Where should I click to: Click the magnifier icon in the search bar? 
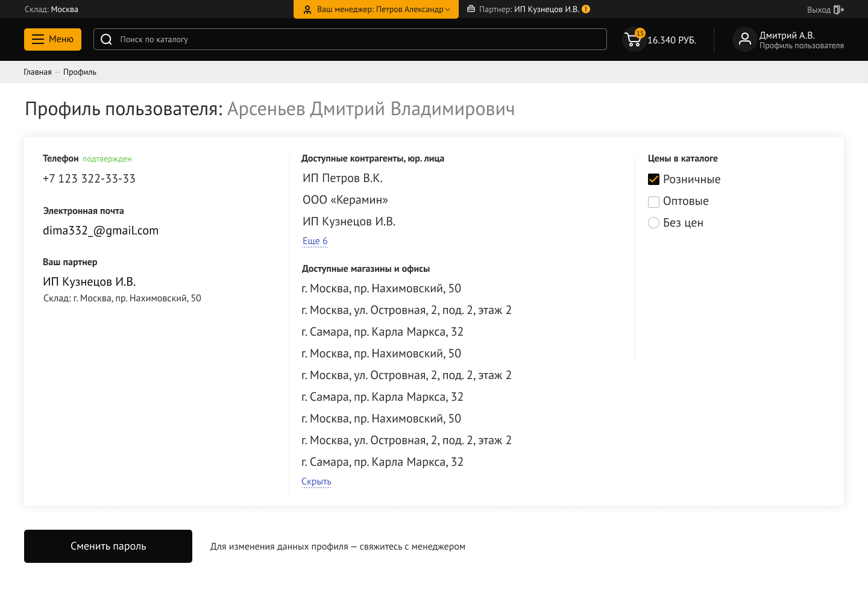pos(107,39)
